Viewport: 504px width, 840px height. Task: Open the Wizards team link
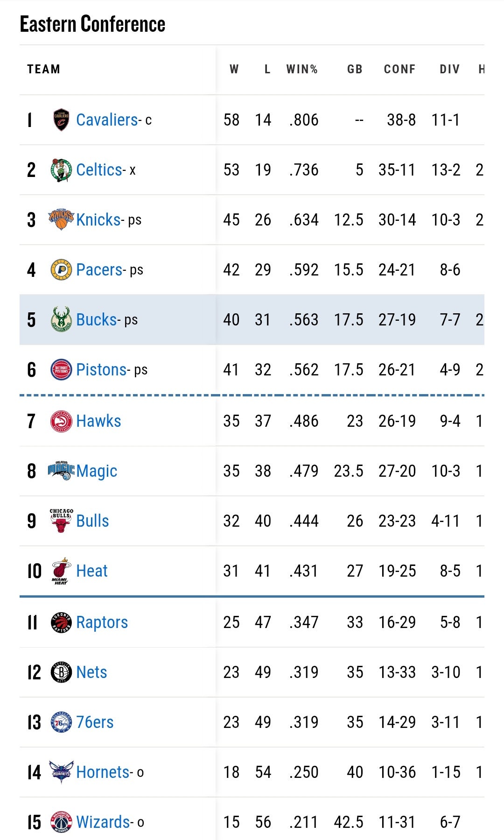tap(103, 822)
